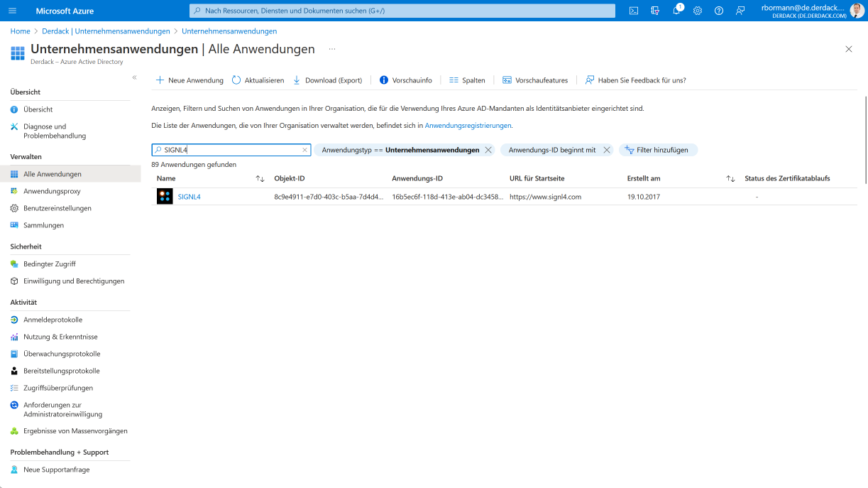Click the Objekt-ID value starting 8c9e4911
The height and width of the screenshot is (488, 868).
(329, 197)
